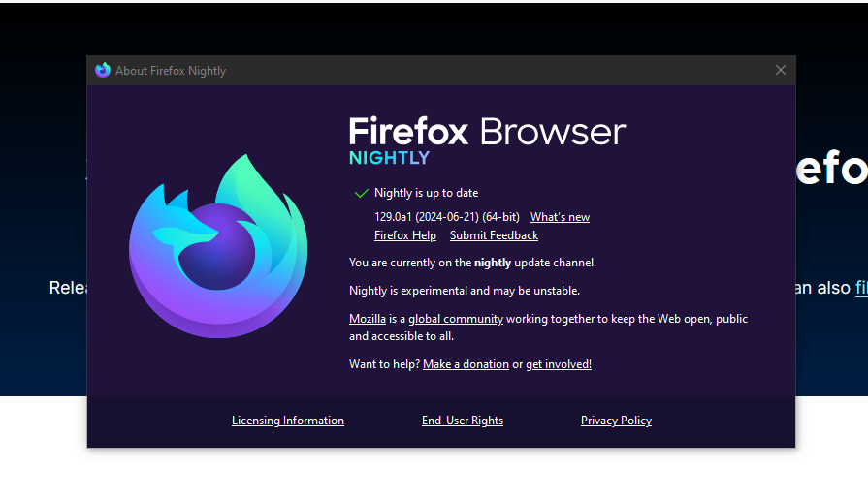Open the End-User Rights link
Screen dimensions: 868x499
(462, 421)
